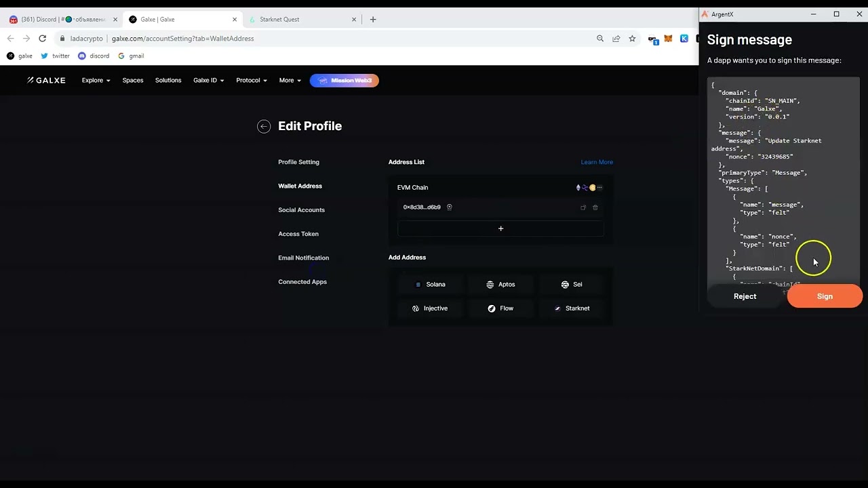
Task: Click the three-dots icon on EVM Chain row
Action: click(599, 188)
